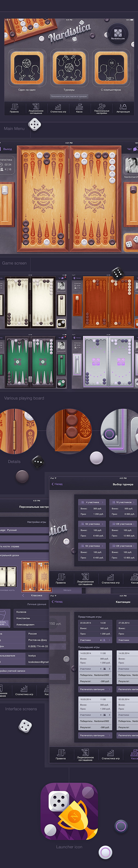Open Лицензионное соглашение on Выбор турнира screen
138x868 pixels.
[x=85, y=579]
